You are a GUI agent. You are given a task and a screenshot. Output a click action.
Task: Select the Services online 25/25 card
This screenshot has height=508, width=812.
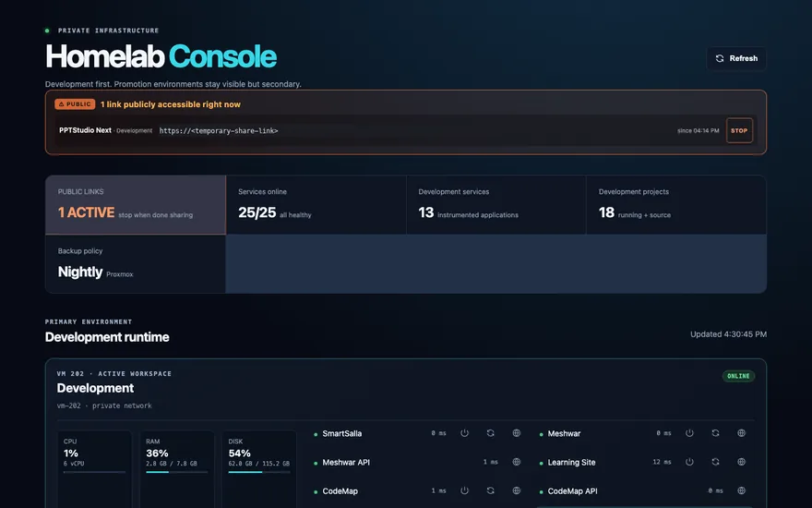pyautogui.click(x=316, y=205)
